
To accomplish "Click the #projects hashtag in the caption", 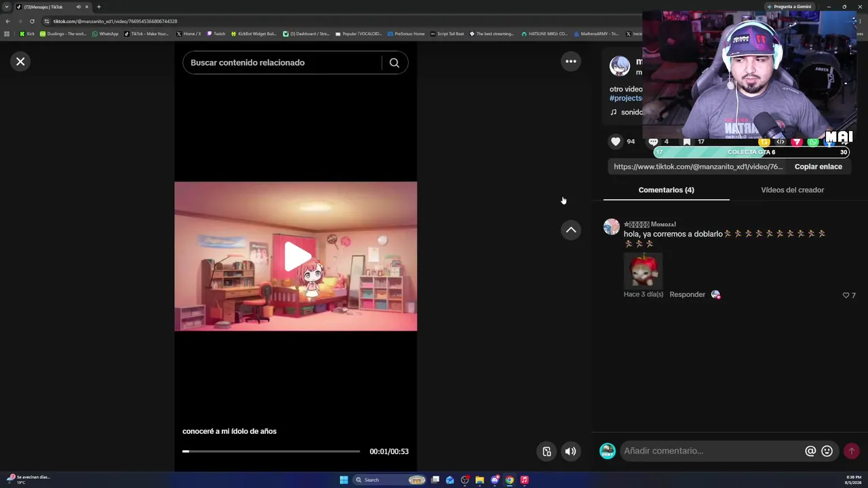I will pyautogui.click(x=626, y=98).
